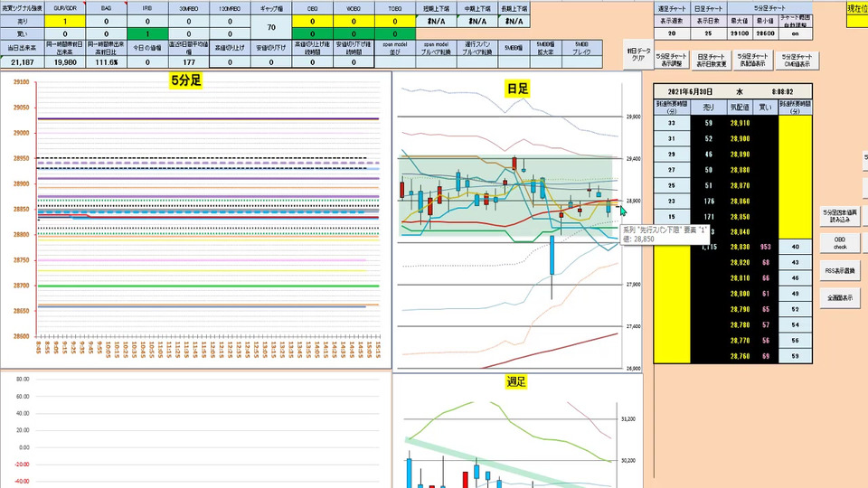
Task: Select the yellow GUR/GDR 売り cell showing 1
Action: 65,21
